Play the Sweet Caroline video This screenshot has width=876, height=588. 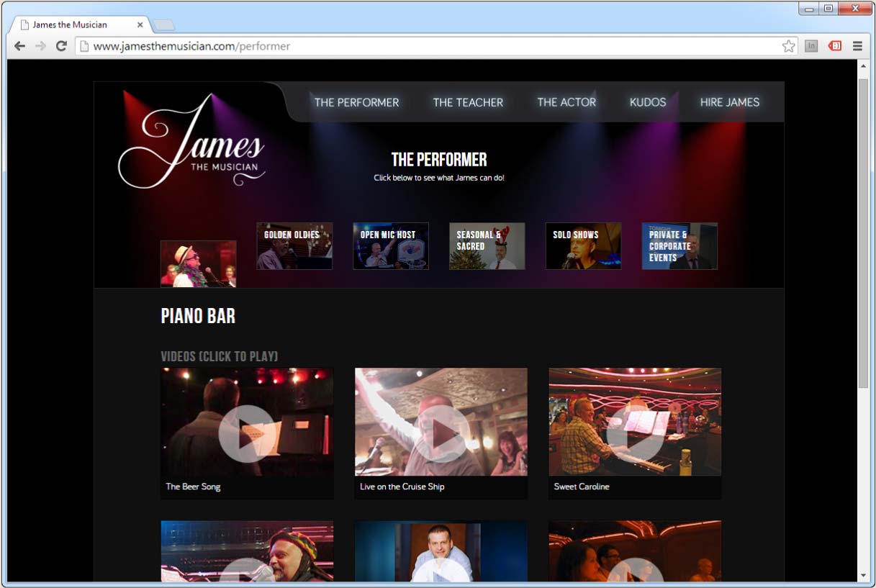(x=635, y=433)
